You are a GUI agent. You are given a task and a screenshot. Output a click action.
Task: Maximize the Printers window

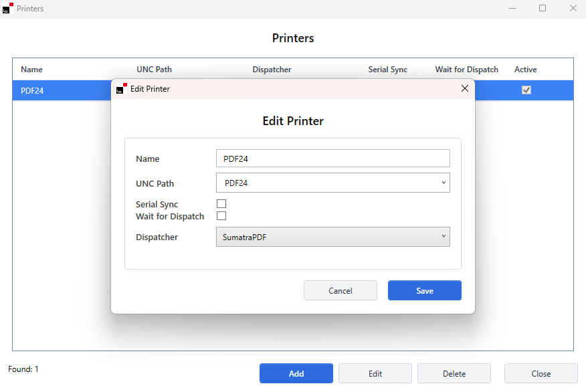point(543,9)
